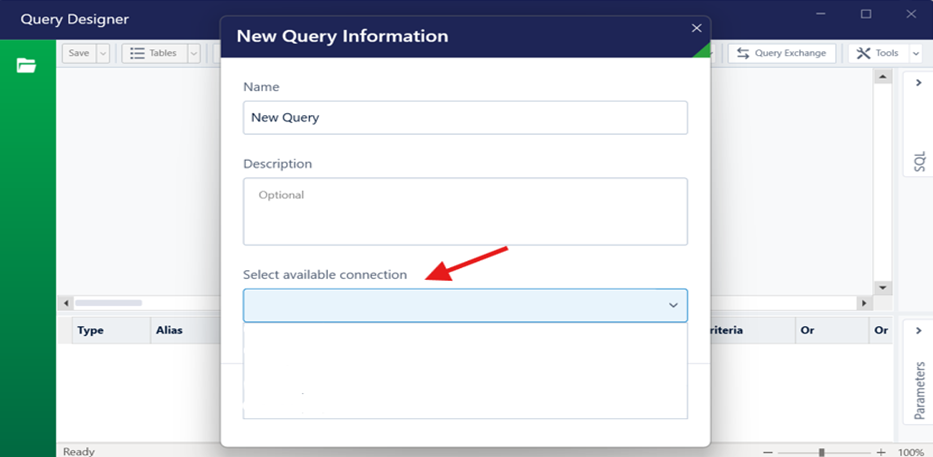Close the New Query Information dialog

point(697,28)
